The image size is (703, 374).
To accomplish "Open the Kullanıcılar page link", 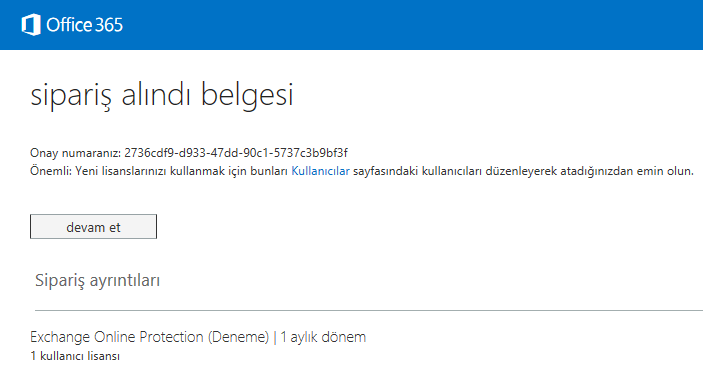I will coord(320,171).
